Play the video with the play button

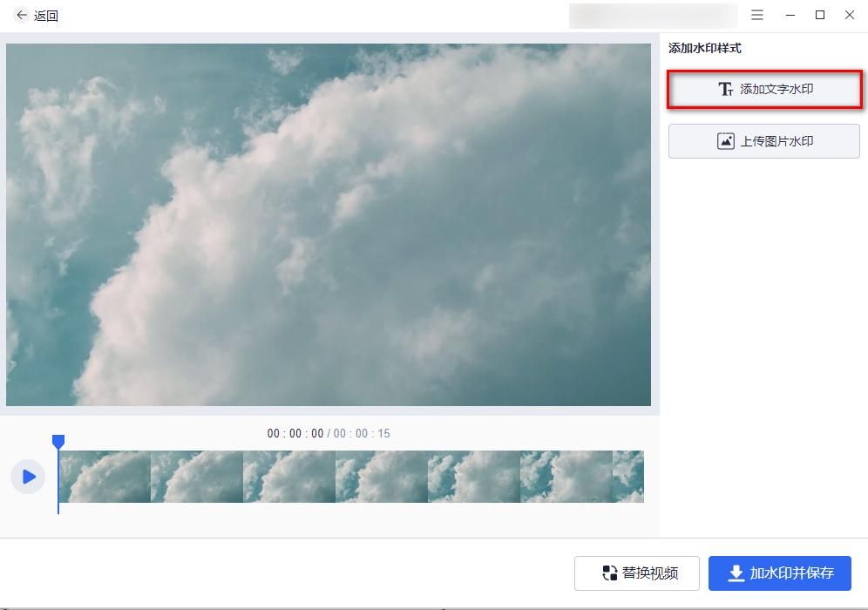click(x=28, y=477)
